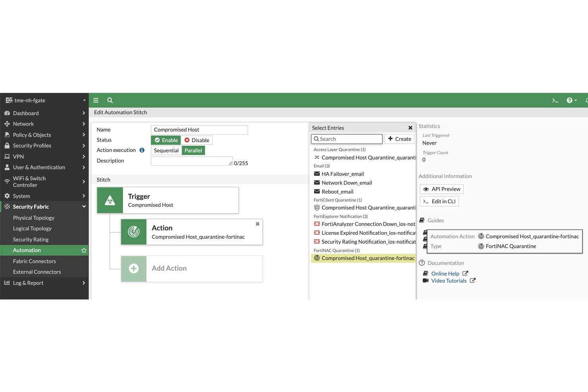This screenshot has width=588, height=392.
Task: Click the Security Fabric icon in the sidebar
Action: [x=7, y=207]
